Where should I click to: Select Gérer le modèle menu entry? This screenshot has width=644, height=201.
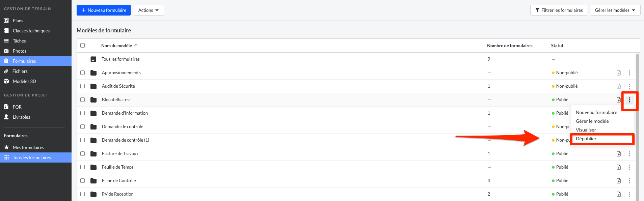point(592,121)
